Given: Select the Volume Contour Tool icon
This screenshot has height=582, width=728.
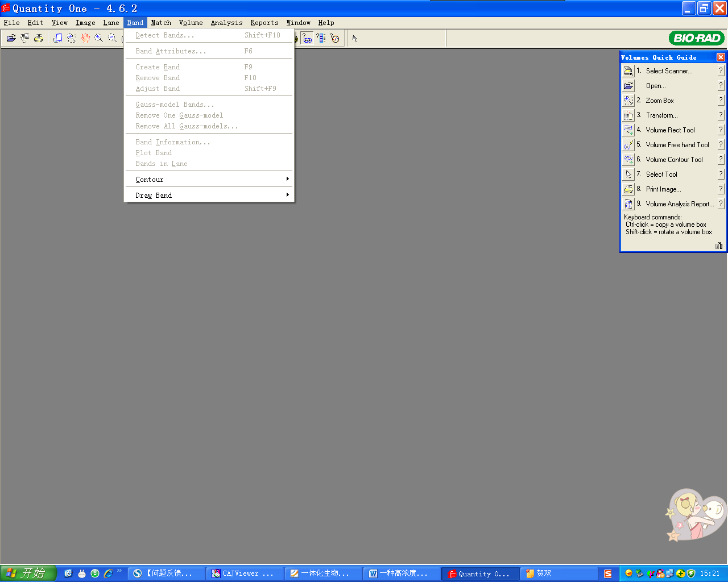Looking at the screenshot, I should pos(628,160).
